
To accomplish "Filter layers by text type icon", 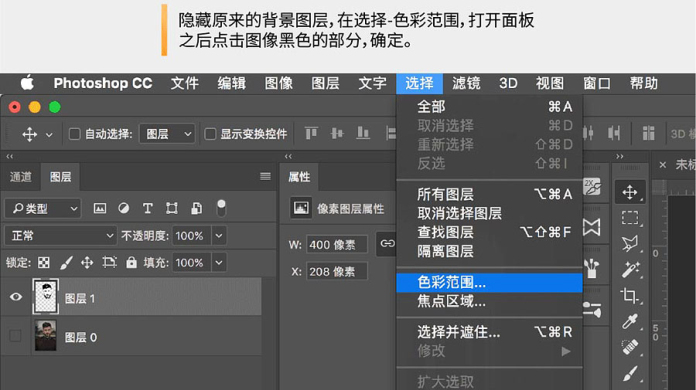I will pos(147,209).
